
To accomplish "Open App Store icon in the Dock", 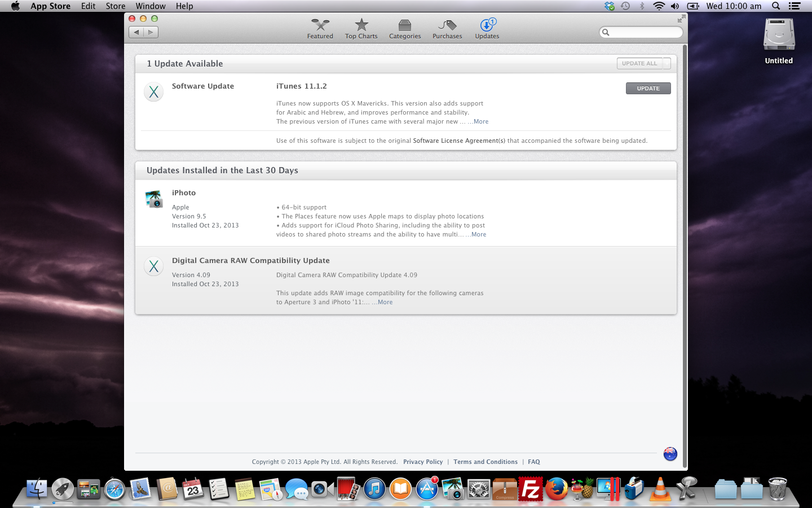I will pos(427,489).
